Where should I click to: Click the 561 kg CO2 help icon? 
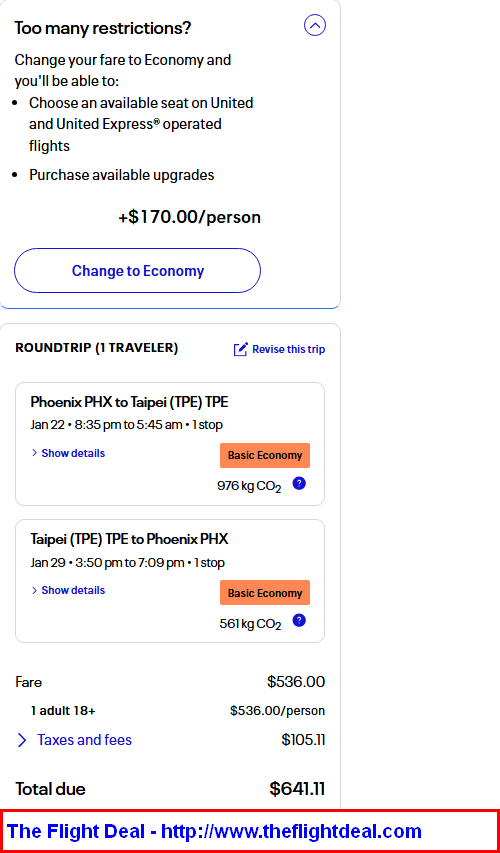pos(299,620)
